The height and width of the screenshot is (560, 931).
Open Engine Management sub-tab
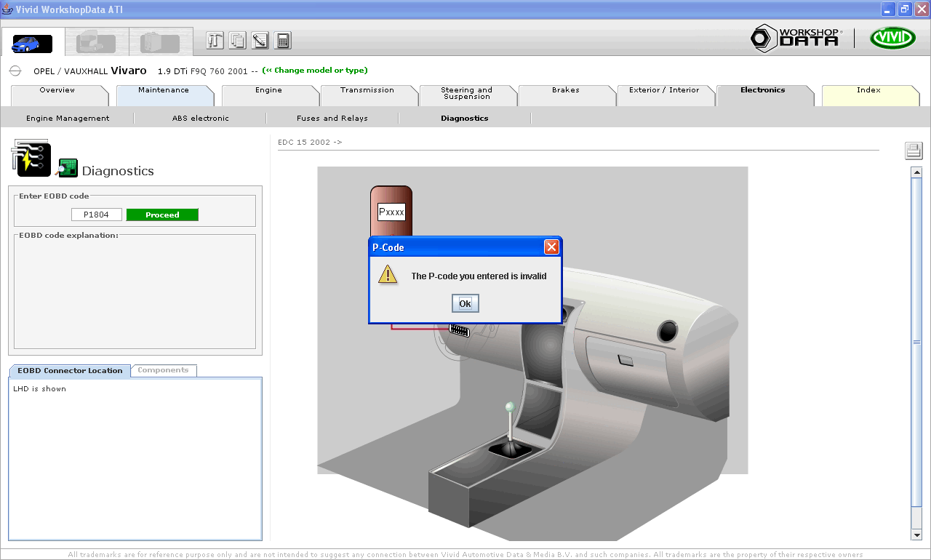tap(68, 118)
